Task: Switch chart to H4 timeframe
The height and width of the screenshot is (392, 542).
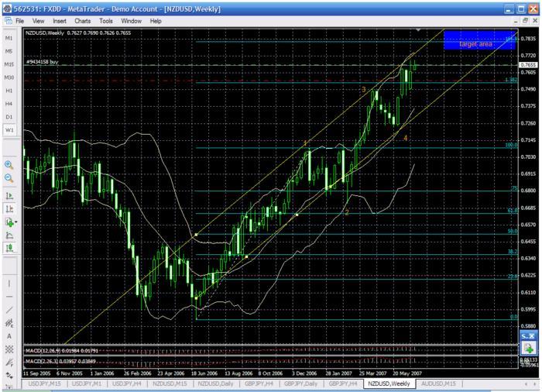Action: 9,103
